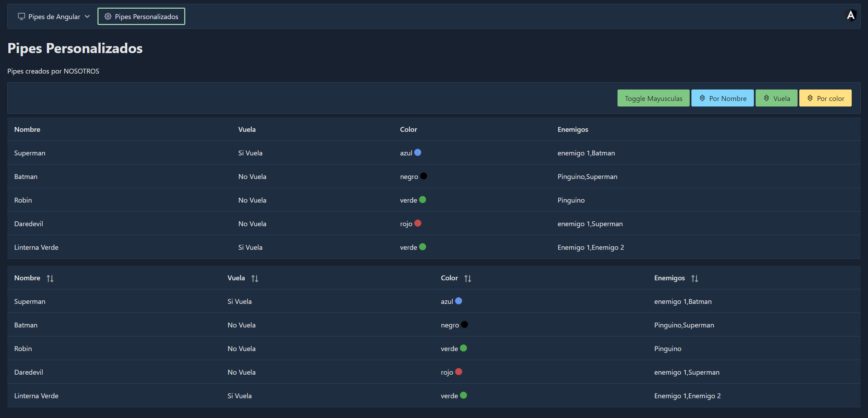This screenshot has height=418, width=868.
Task: Select Linterna Verde row in bottom table
Action: tap(36, 396)
